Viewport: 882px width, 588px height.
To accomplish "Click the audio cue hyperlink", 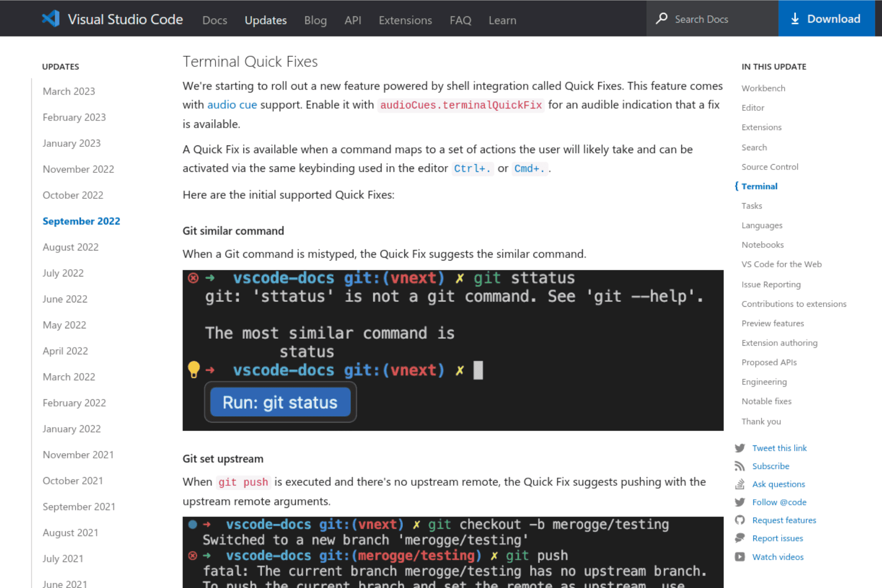I will click(232, 105).
